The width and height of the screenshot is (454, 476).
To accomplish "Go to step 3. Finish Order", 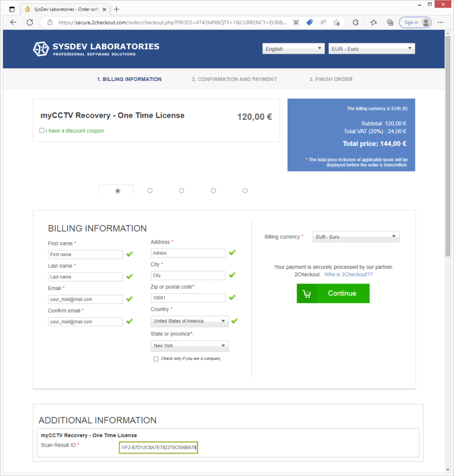I will [x=331, y=79].
